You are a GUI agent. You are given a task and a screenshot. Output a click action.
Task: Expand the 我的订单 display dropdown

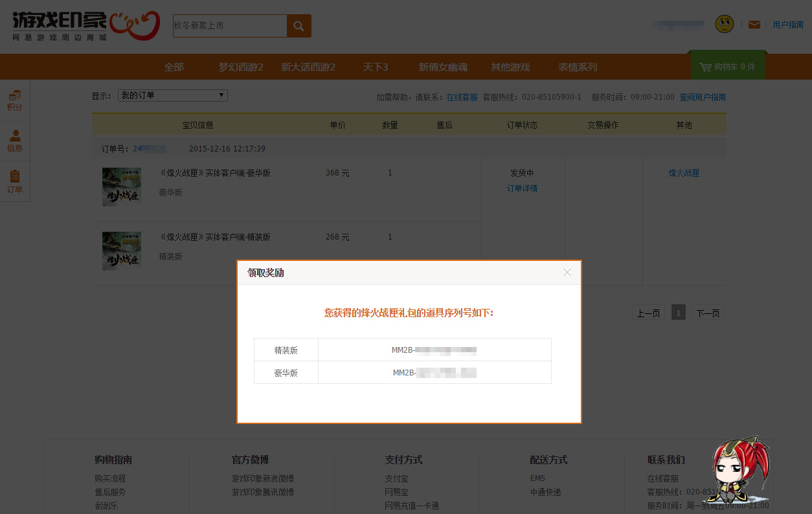(x=173, y=95)
